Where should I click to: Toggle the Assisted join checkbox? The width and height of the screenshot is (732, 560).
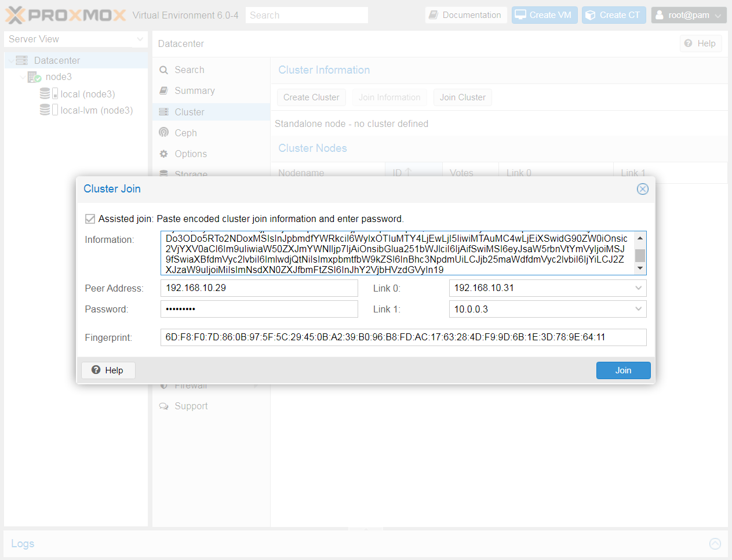point(90,219)
